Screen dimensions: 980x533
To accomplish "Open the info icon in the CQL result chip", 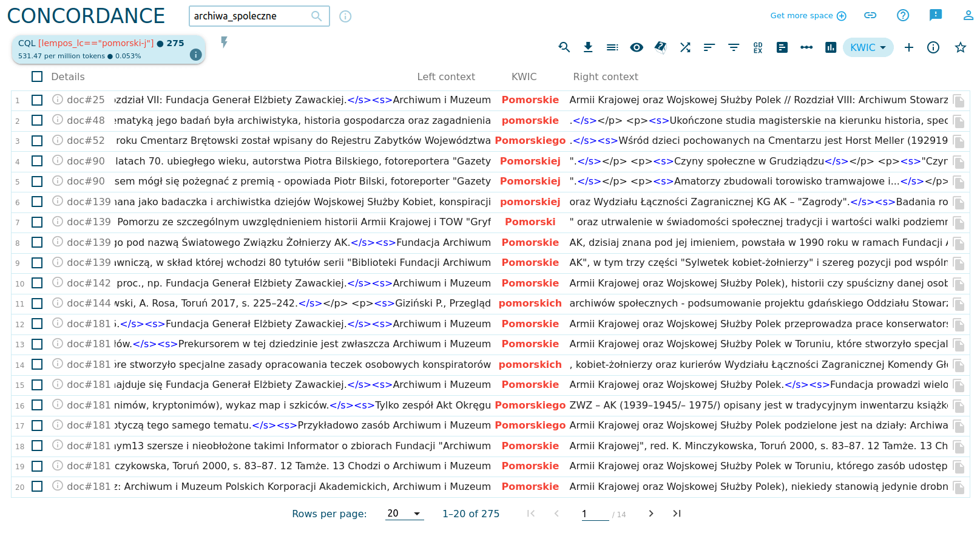I will 195,55.
